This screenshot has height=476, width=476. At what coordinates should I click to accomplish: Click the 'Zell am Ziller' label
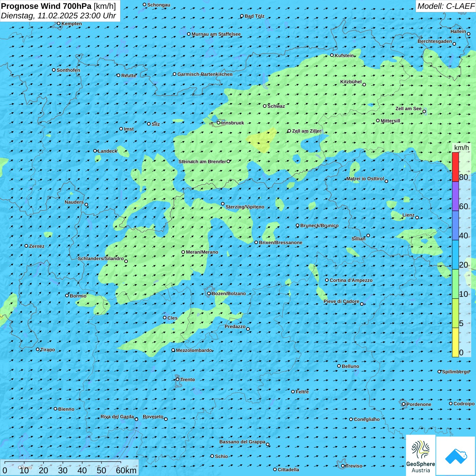click(307, 131)
